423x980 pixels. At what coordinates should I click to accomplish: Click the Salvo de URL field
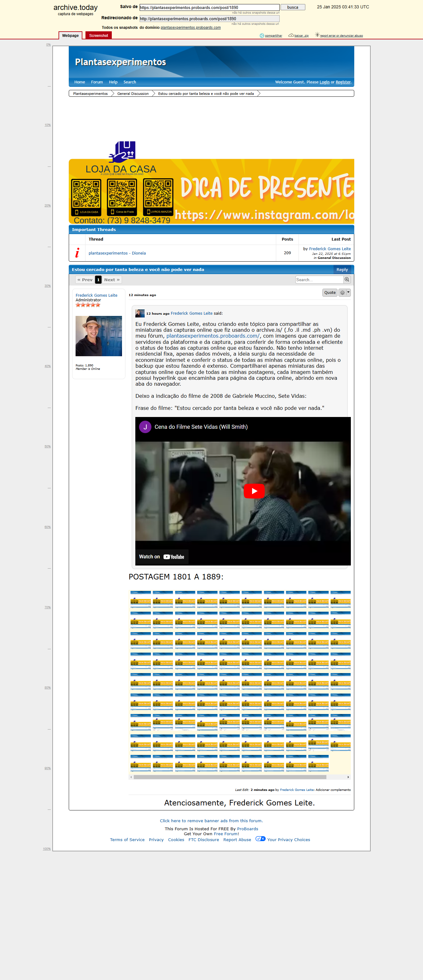pos(209,7)
